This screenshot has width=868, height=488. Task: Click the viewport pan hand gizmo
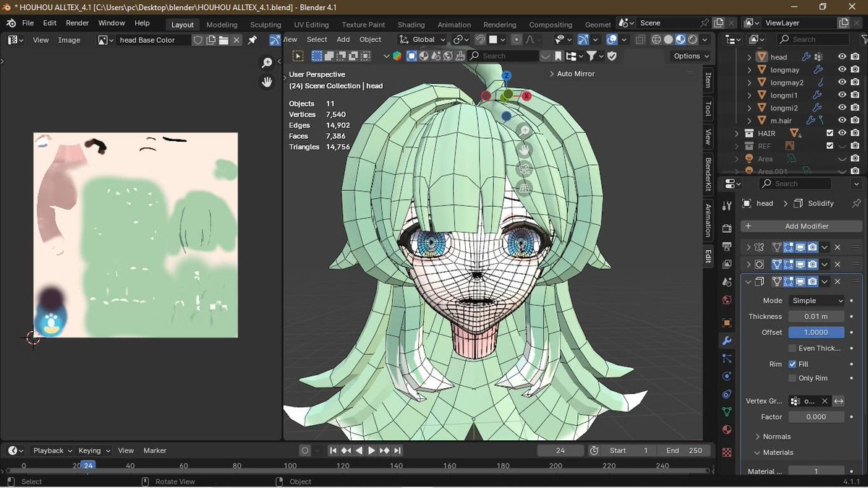tap(524, 150)
